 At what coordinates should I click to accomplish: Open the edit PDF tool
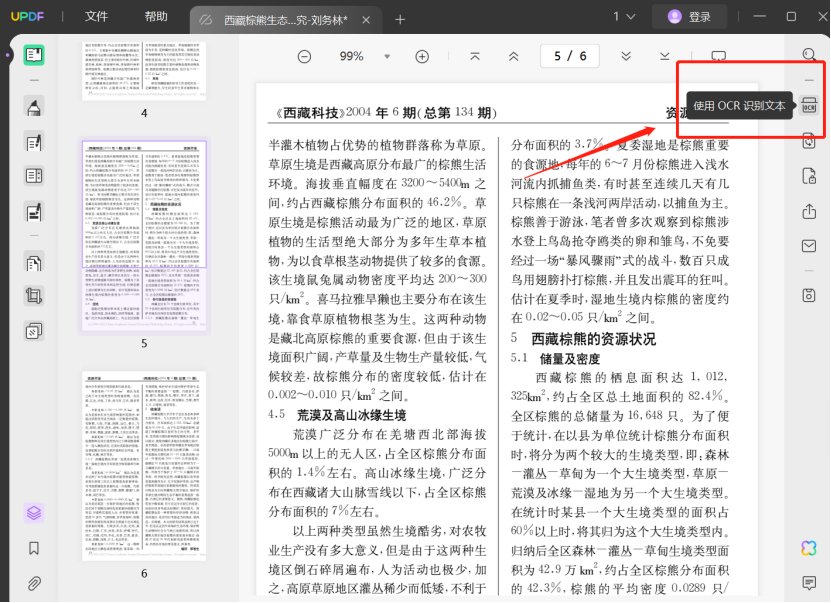[34, 142]
